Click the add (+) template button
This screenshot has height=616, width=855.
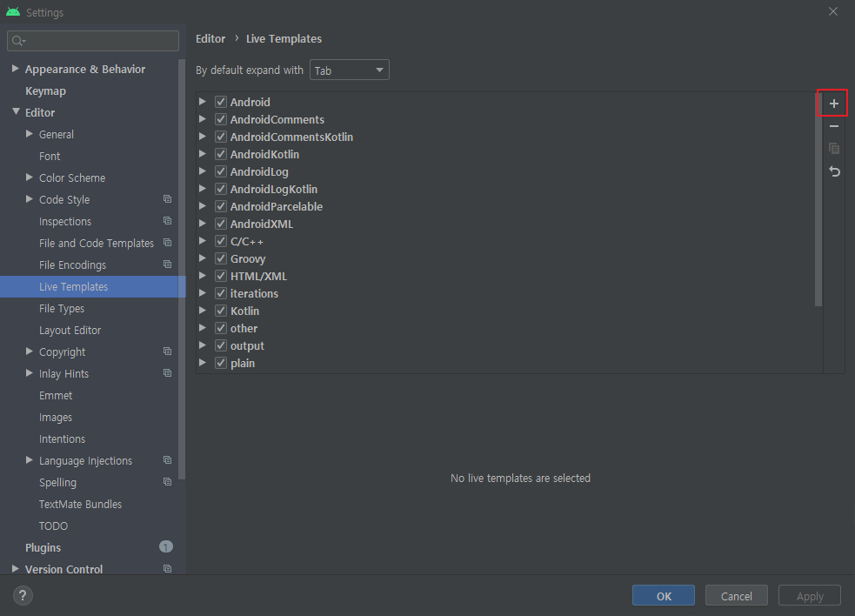tap(834, 104)
